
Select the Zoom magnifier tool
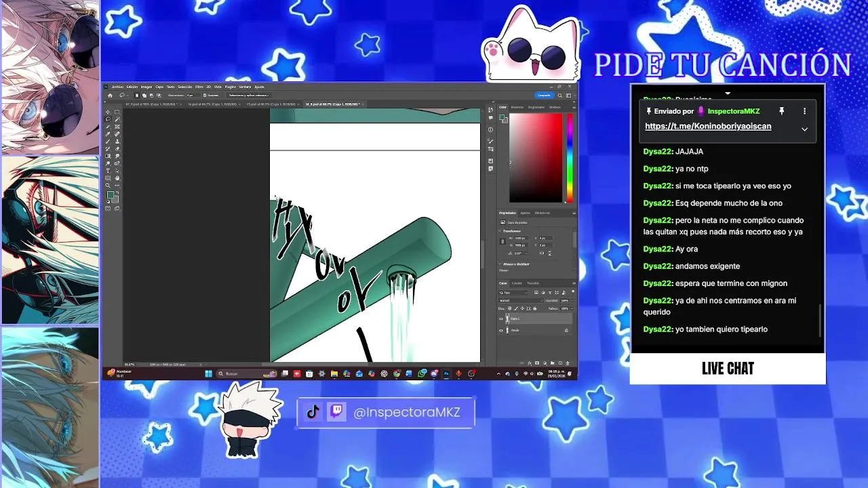tap(108, 186)
